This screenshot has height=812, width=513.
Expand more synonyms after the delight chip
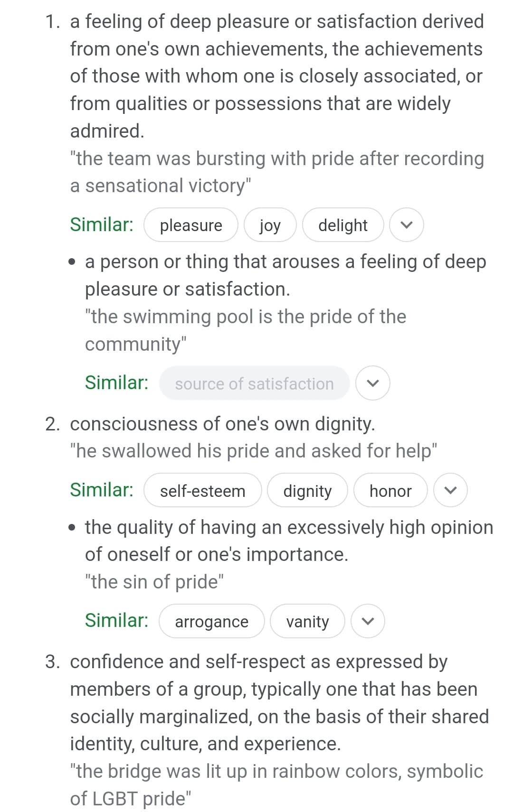point(406,225)
